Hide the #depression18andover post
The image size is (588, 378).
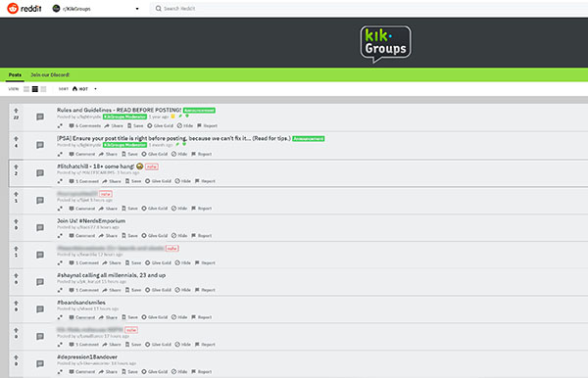(179, 371)
